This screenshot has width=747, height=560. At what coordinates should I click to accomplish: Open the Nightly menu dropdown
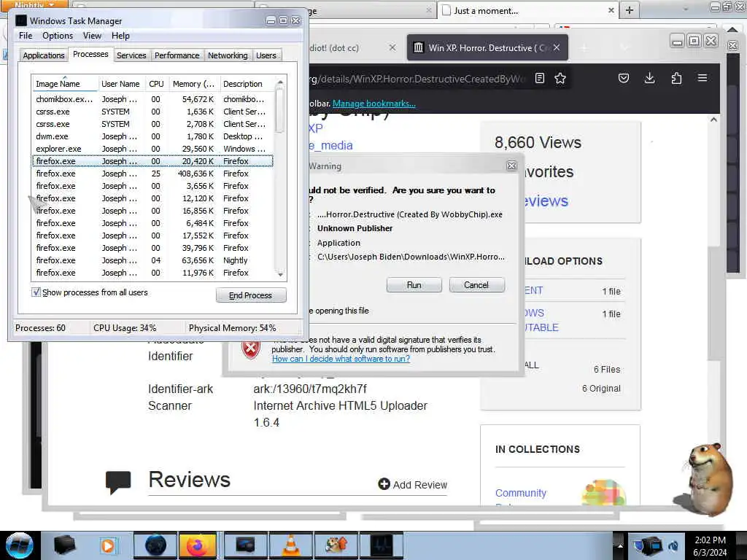34,4
